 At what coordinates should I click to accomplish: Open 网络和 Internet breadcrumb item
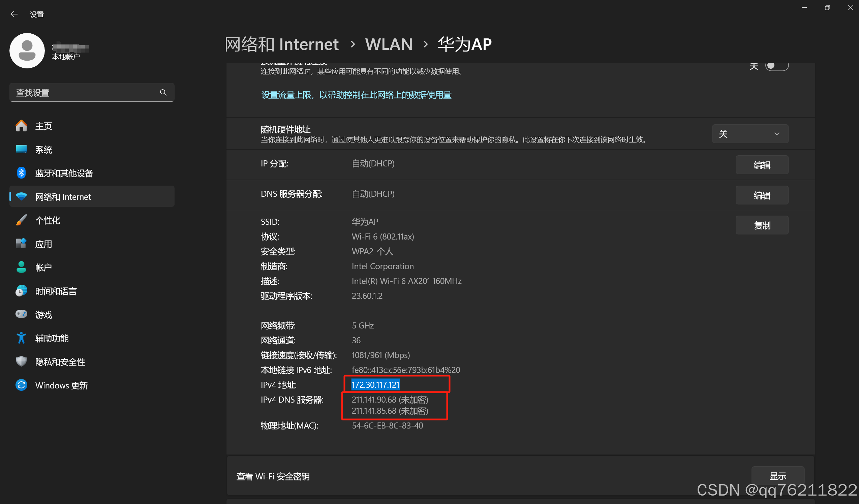pos(281,44)
